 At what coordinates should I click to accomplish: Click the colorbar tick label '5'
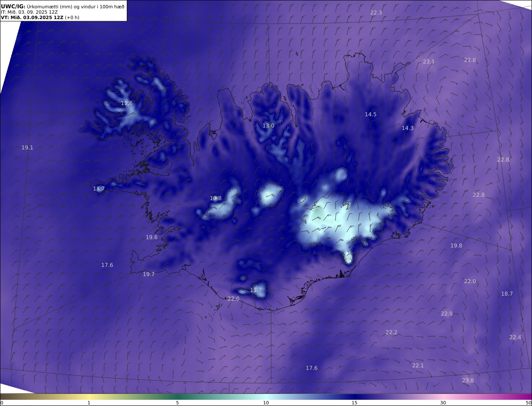(177, 403)
